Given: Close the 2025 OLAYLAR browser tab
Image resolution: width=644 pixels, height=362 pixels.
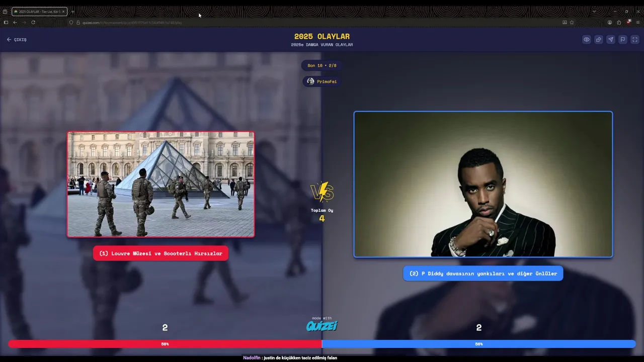Looking at the screenshot, I should (x=63, y=12).
